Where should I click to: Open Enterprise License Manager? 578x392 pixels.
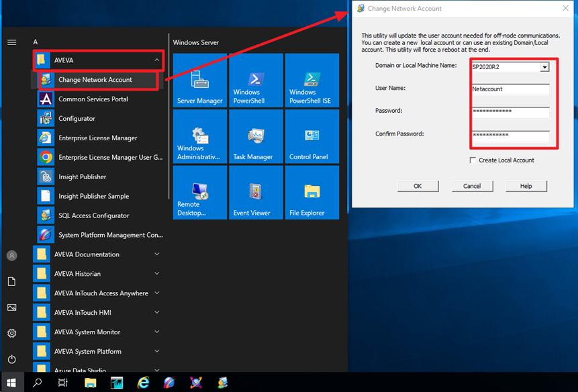point(98,138)
